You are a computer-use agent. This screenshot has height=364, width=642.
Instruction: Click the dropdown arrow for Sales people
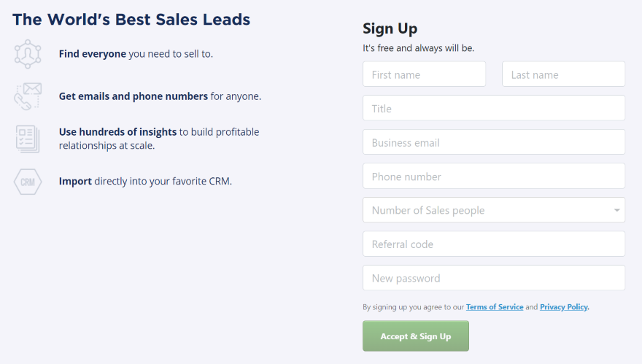pyautogui.click(x=617, y=210)
